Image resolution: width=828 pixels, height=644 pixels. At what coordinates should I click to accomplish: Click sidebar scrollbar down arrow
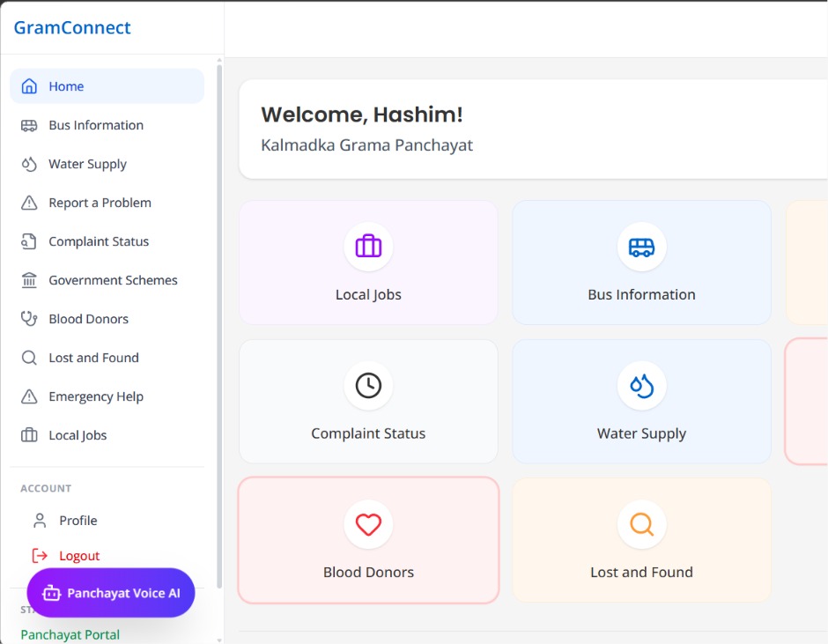point(219,640)
